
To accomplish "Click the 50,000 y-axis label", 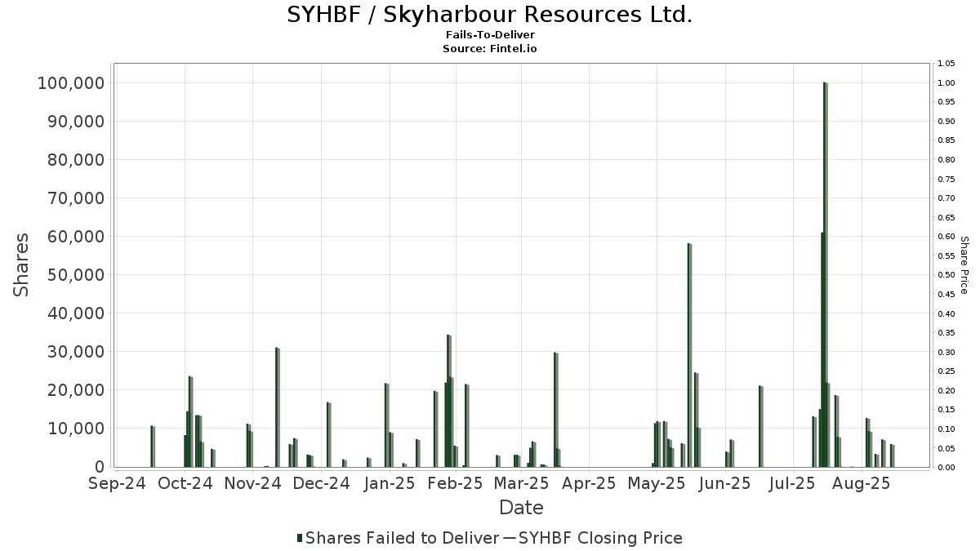I will click(75, 275).
